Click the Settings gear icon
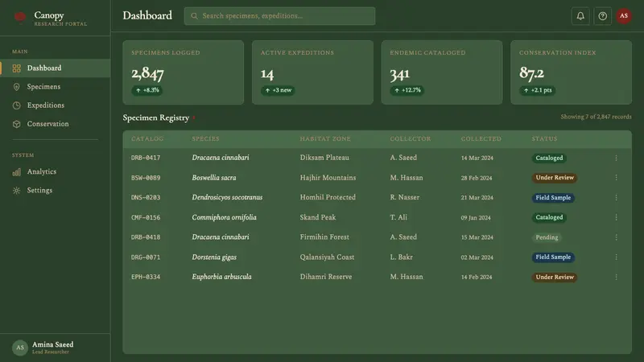The width and height of the screenshot is (644, 362). click(16, 191)
